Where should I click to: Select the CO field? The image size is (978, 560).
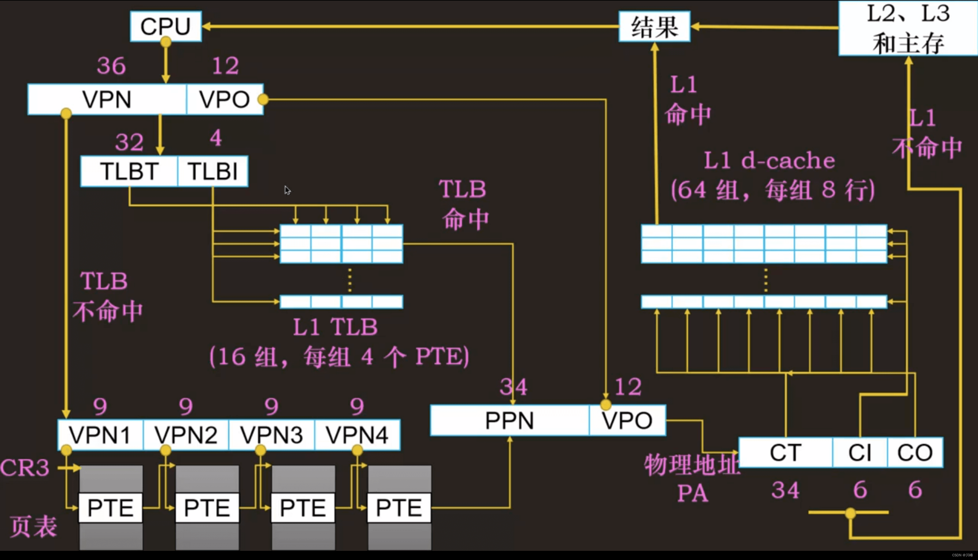915,452
